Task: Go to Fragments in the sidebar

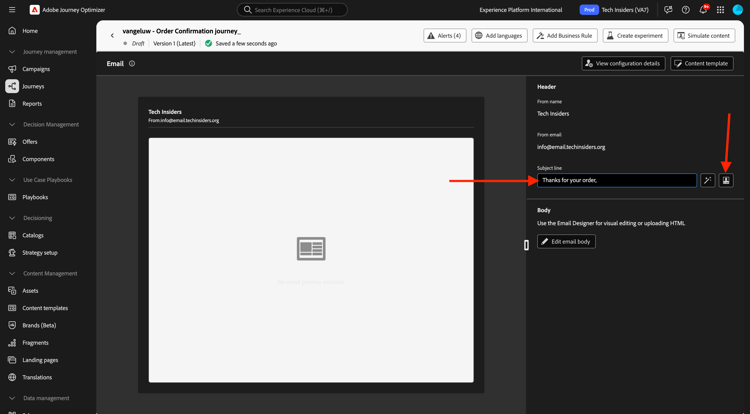Action: pos(35,343)
